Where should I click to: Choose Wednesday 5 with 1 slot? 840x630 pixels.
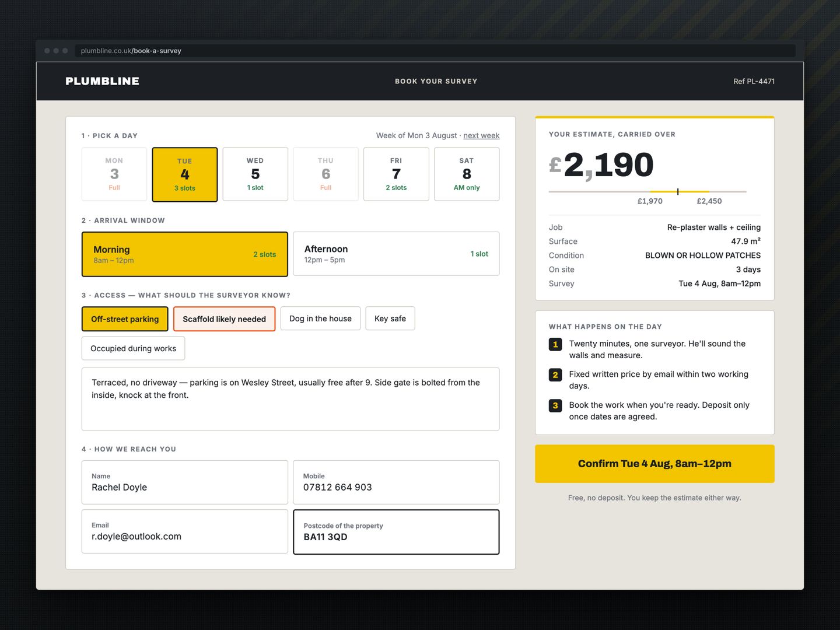pyautogui.click(x=256, y=174)
